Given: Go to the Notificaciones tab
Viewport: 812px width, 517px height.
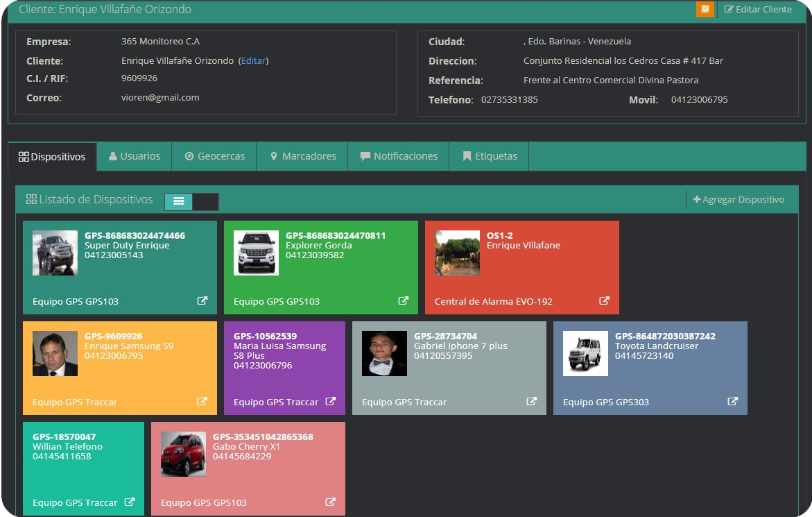Looking at the screenshot, I should [x=399, y=156].
